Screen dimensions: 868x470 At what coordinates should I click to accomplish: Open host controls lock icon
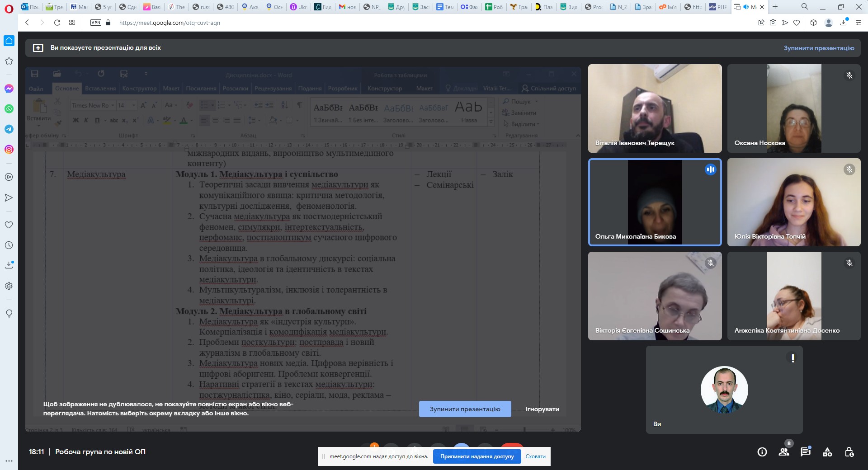pyautogui.click(x=849, y=452)
